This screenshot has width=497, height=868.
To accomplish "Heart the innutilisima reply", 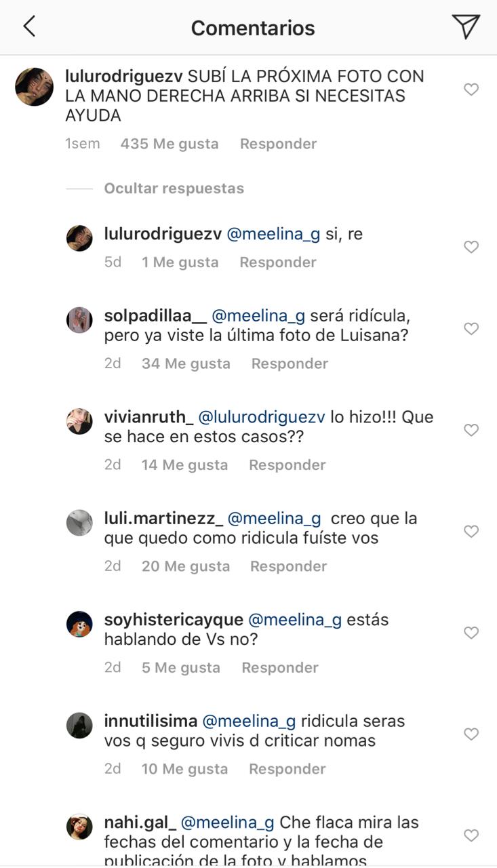I will coord(471,734).
